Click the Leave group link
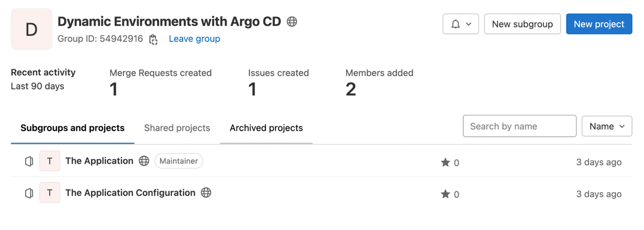The width and height of the screenshot is (644, 230). click(194, 39)
